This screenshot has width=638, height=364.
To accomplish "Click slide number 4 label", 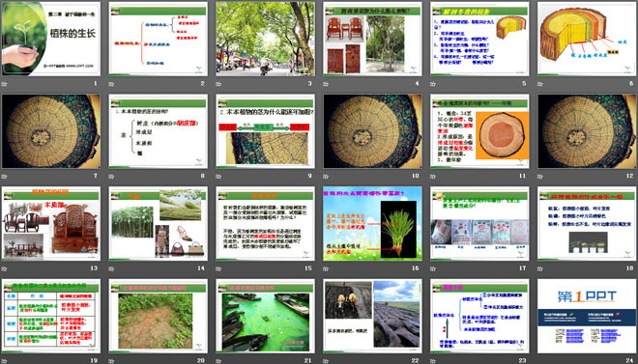I will 417,83.
